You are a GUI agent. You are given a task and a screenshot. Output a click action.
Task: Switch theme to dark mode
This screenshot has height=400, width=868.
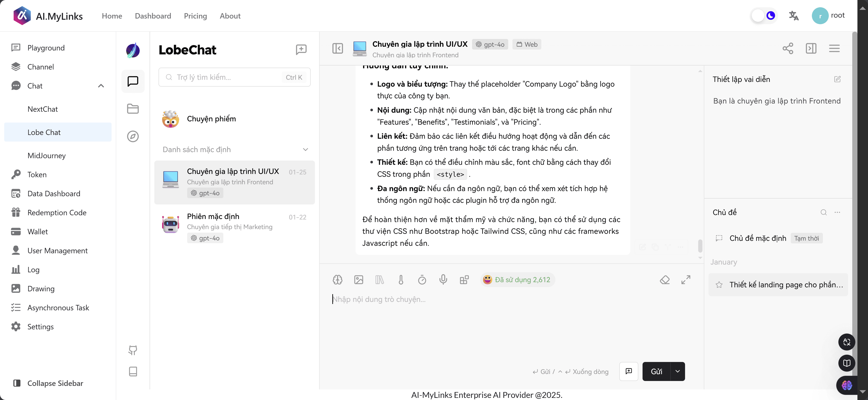click(x=771, y=15)
